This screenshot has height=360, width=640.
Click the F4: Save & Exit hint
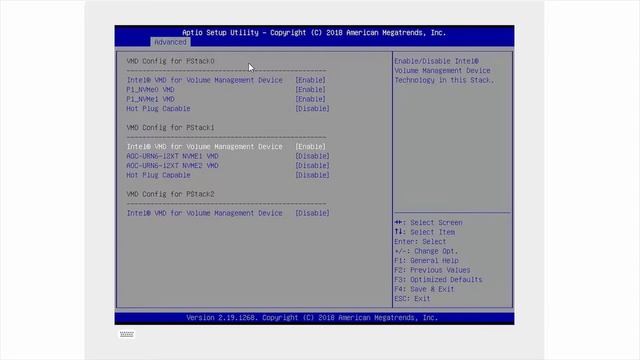[x=424, y=289]
